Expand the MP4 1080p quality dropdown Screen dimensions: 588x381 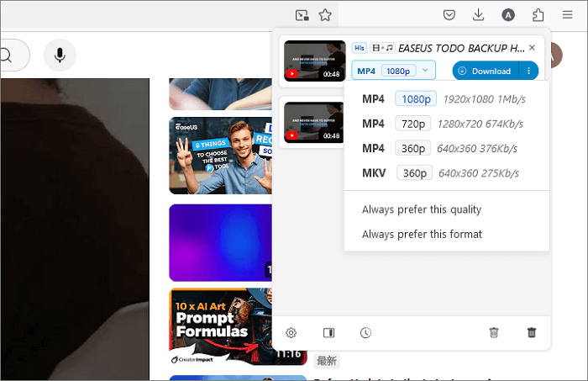pyautogui.click(x=394, y=71)
